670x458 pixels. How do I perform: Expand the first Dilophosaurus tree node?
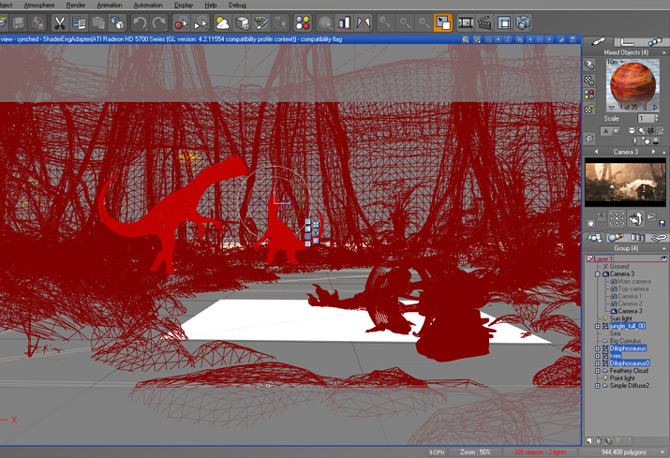click(598, 349)
